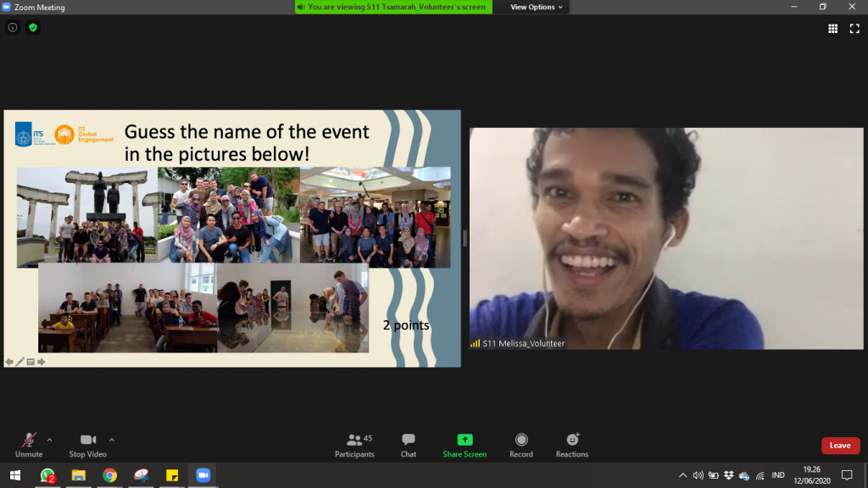Enter full screen mode
Image resolution: width=868 pixels, height=488 pixels.
(854, 28)
